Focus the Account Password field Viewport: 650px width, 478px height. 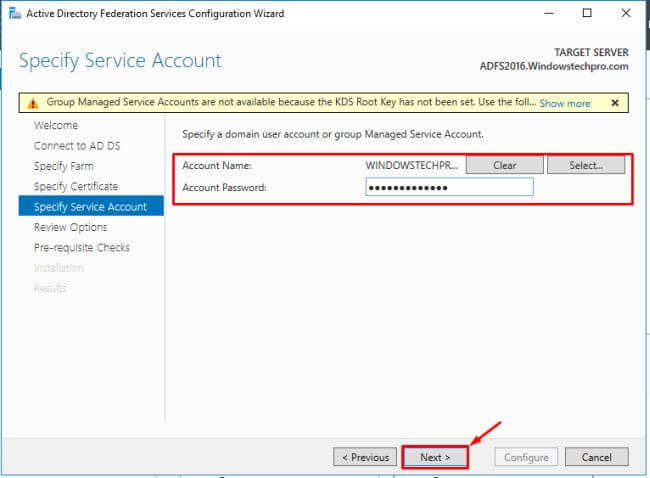[449, 187]
